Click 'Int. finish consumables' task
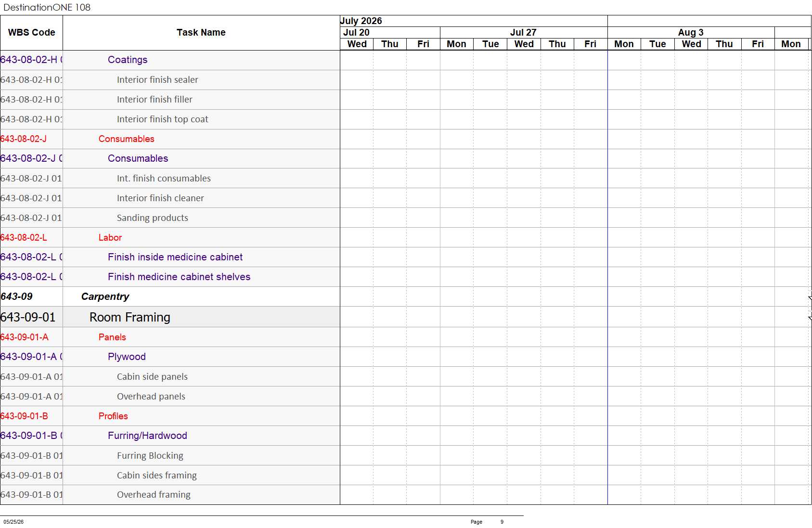 164,179
